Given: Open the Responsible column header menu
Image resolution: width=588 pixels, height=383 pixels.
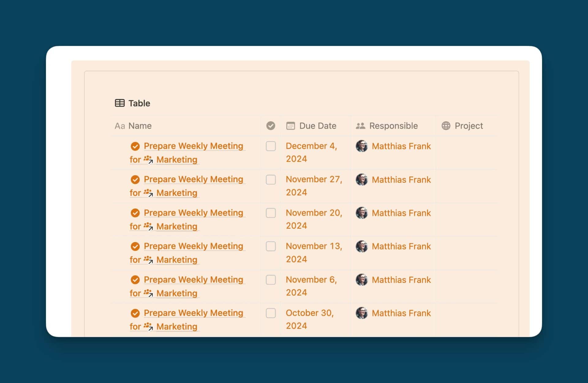Looking at the screenshot, I should [x=393, y=126].
